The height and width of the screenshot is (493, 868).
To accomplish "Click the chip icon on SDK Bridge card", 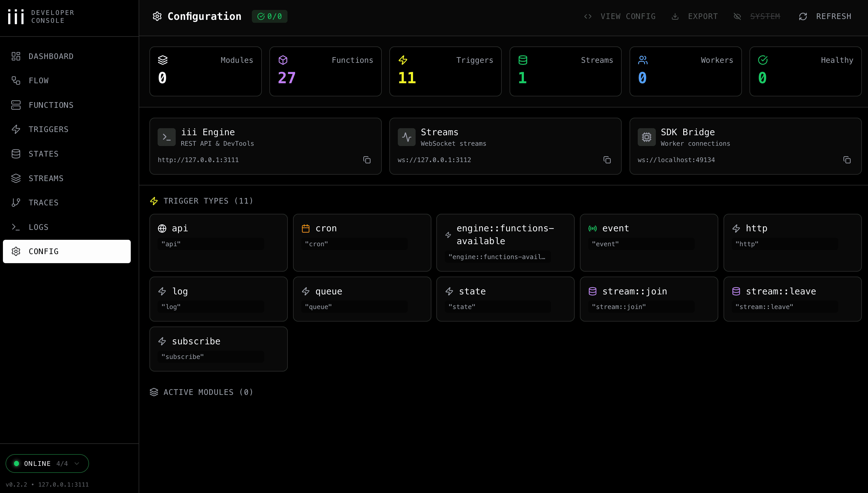I will point(646,137).
